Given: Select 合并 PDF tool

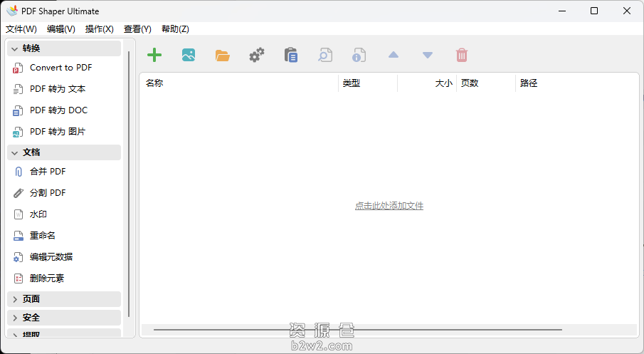Looking at the screenshot, I should (48, 172).
